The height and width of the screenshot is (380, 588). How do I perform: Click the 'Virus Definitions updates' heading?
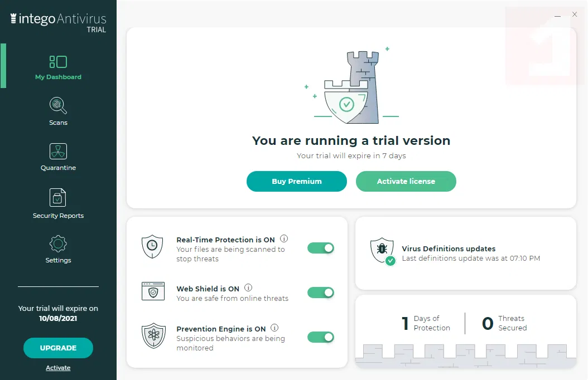(x=449, y=249)
